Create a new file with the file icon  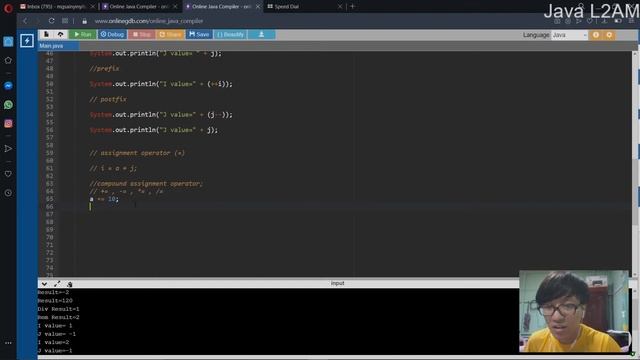coord(46,34)
